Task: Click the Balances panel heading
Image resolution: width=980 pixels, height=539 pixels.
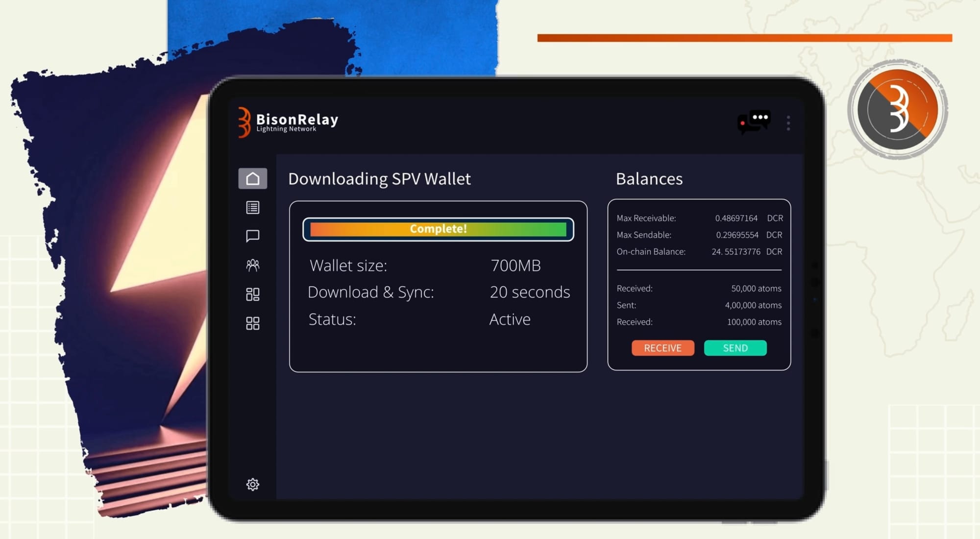Action: coord(649,179)
